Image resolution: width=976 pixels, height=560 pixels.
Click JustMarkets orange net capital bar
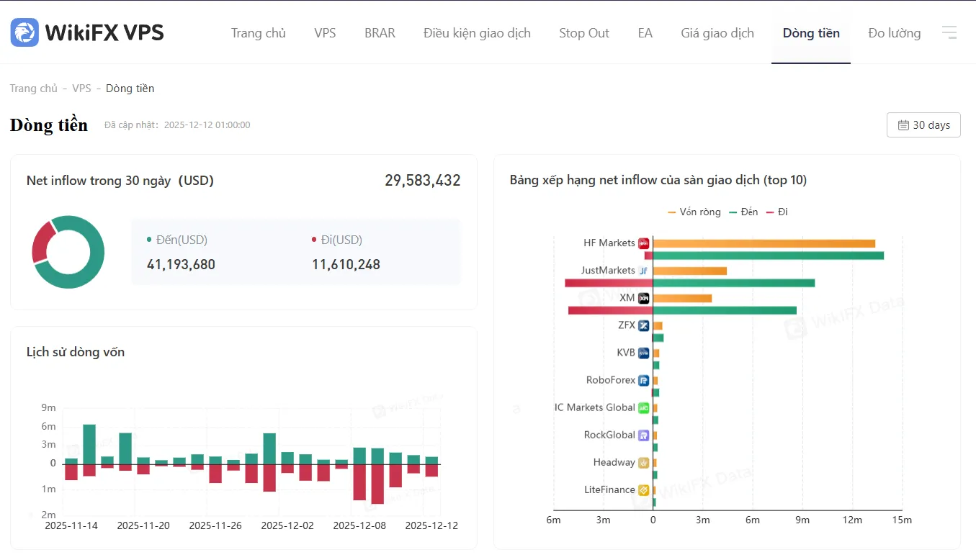point(690,271)
